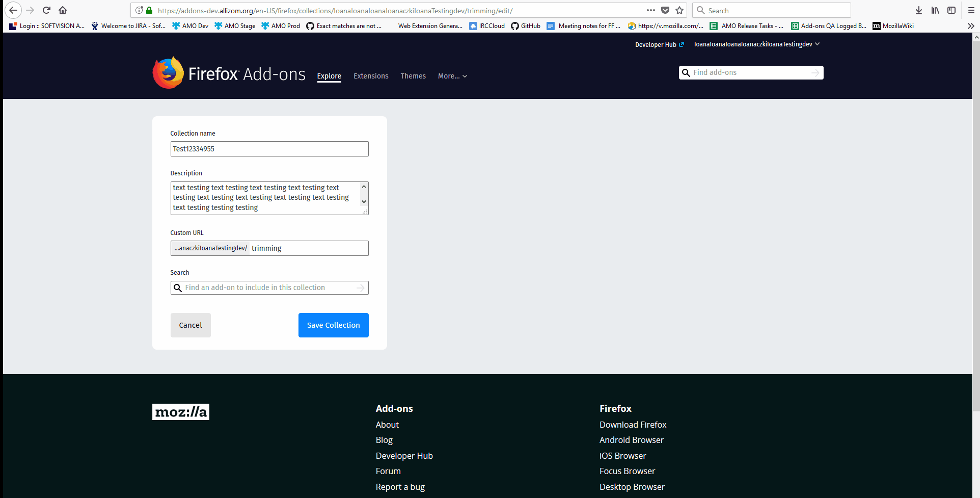Open Login SOFTVISION bookmark
The image size is (980, 498).
pos(47,26)
